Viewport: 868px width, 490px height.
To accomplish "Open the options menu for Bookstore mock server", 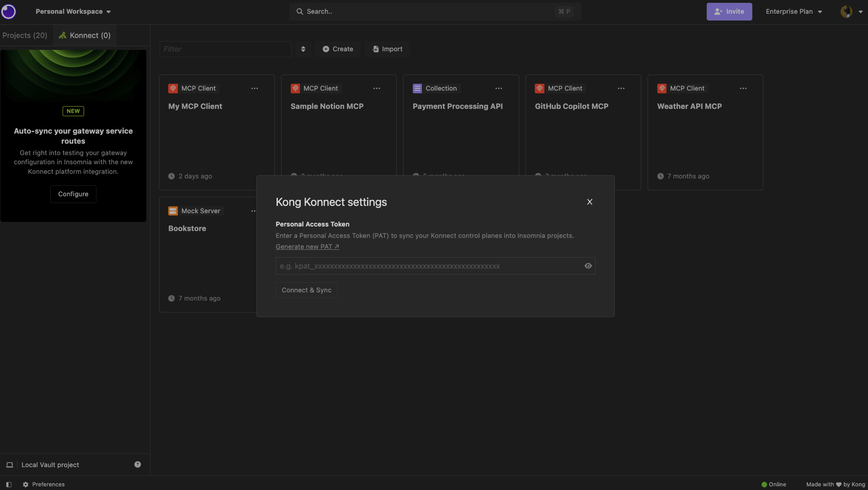I will (x=253, y=211).
